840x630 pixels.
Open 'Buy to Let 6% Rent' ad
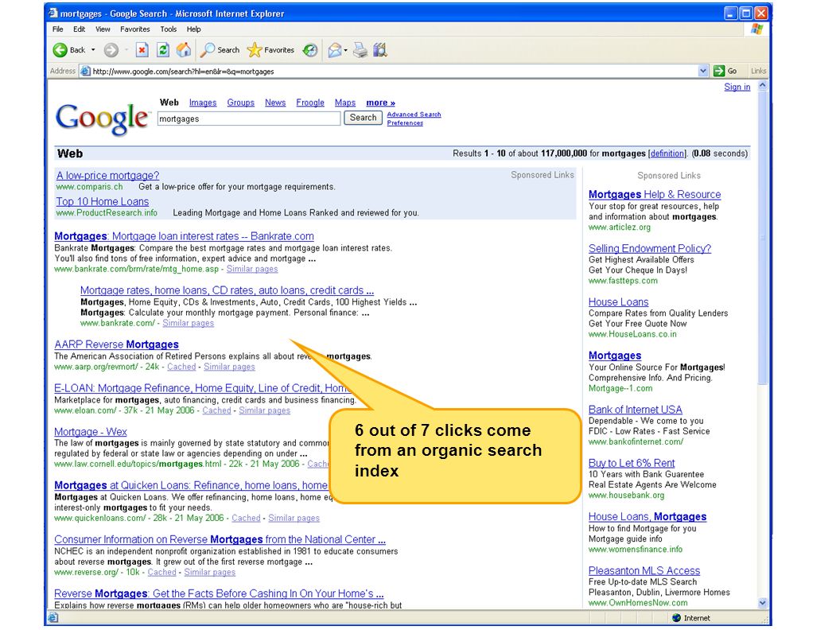point(632,463)
